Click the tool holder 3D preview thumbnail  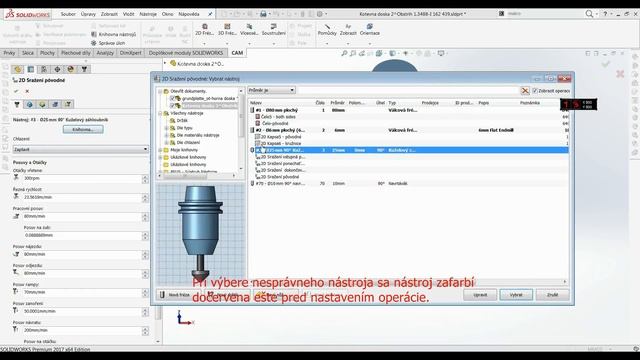200,234
